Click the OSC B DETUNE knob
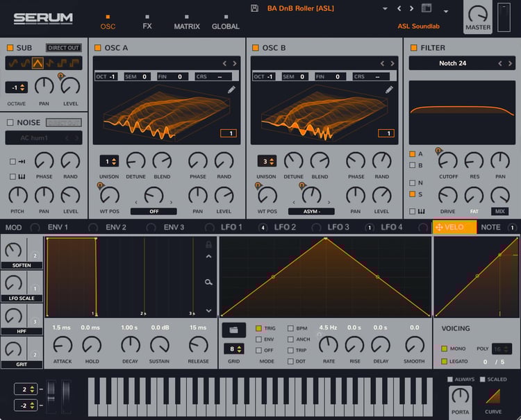The width and height of the screenshot is (521, 420). 293,161
